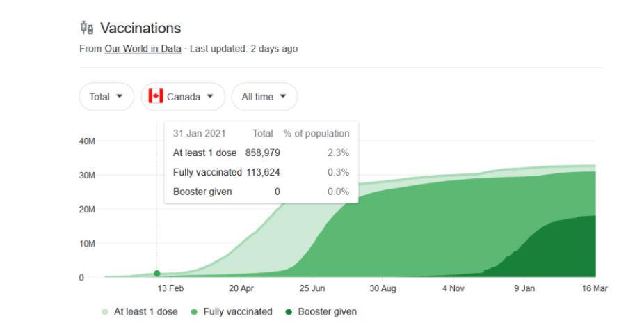Open the Our World in Data link

pyautogui.click(x=143, y=49)
